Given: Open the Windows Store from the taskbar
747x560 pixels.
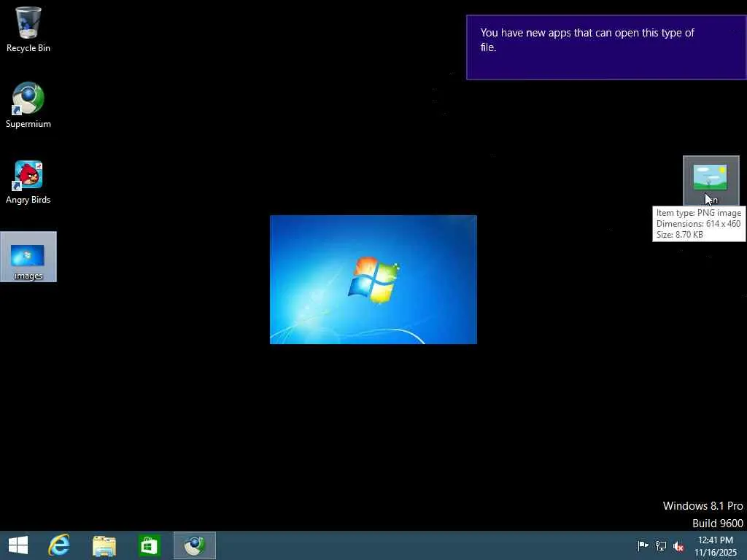Looking at the screenshot, I should click(149, 545).
